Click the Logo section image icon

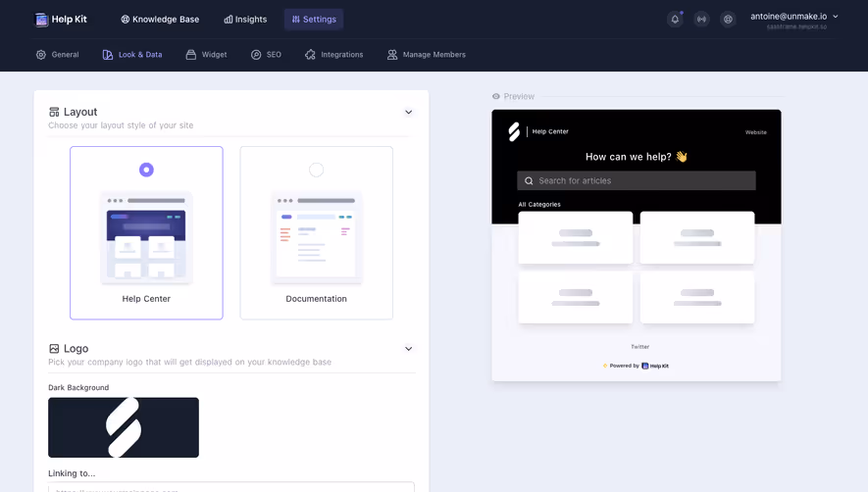54,349
